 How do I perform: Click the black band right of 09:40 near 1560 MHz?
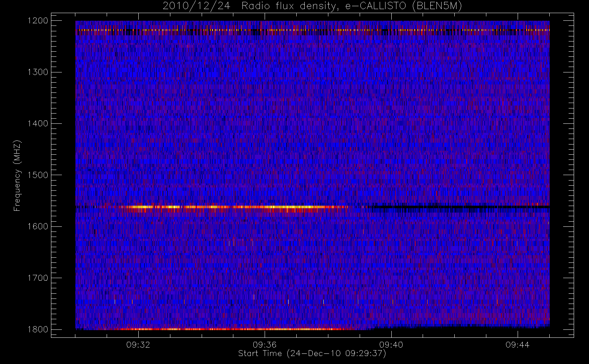[x=459, y=207]
